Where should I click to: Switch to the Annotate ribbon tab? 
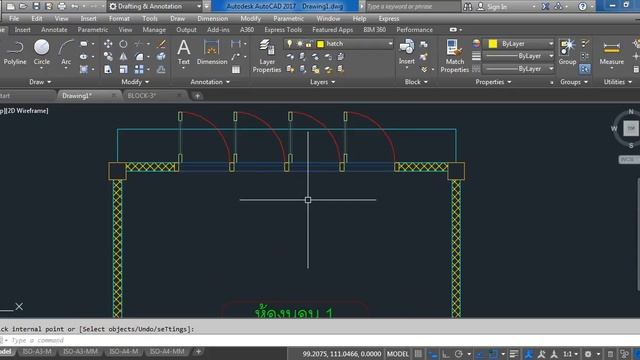coord(54,30)
